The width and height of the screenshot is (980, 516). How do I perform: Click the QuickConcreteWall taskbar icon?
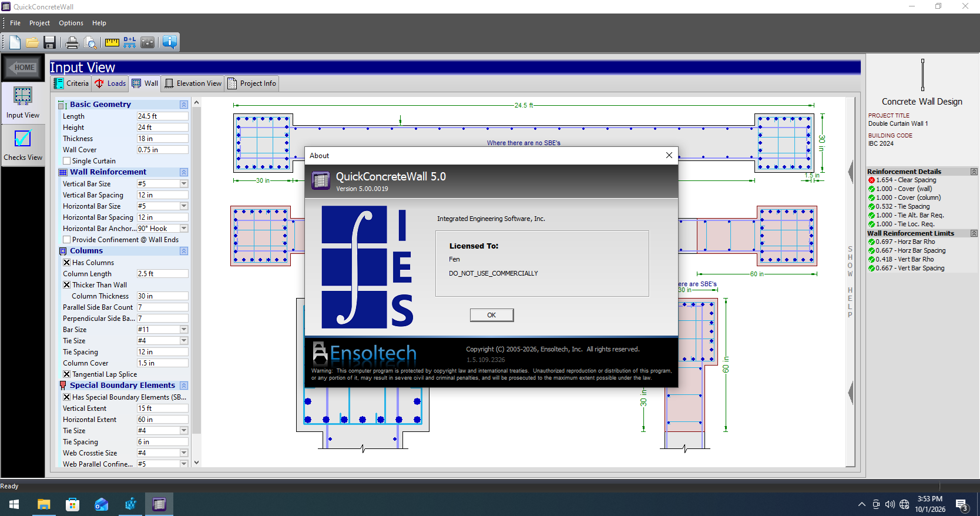159,504
